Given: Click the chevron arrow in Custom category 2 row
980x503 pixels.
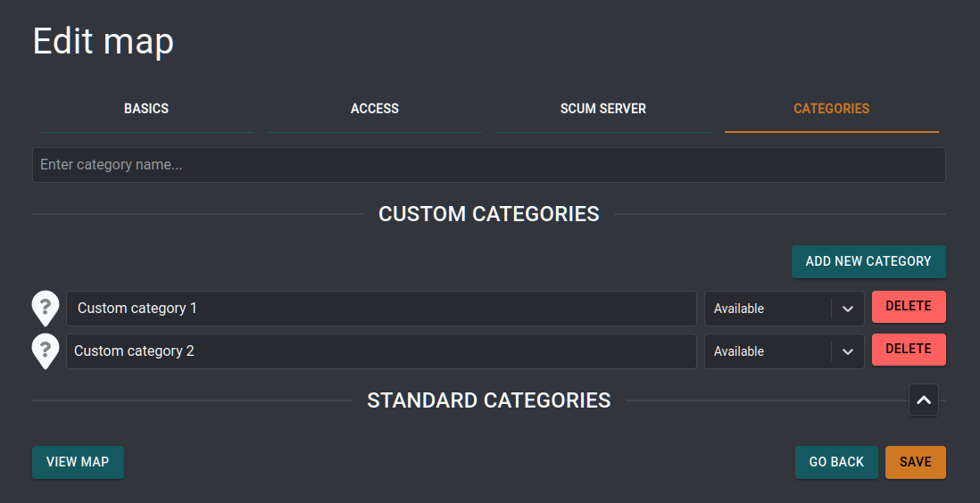Looking at the screenshot, I should [848, 351].
